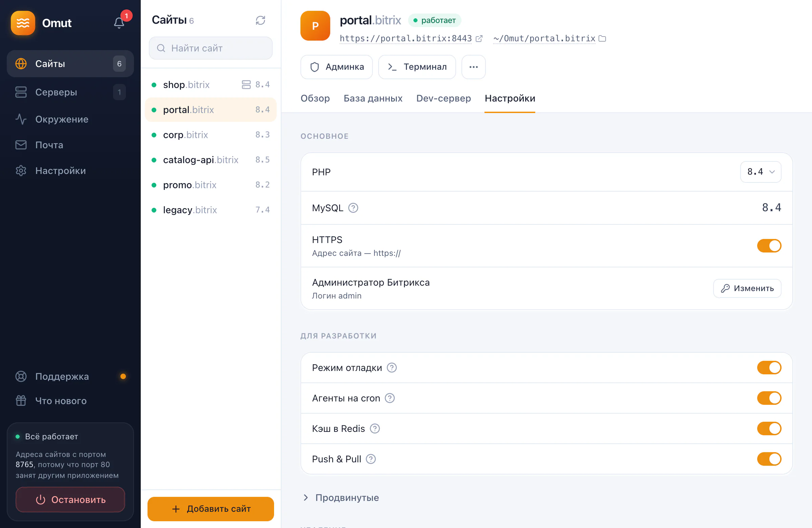Open external link icon next to portal URL

pos(479,39)
